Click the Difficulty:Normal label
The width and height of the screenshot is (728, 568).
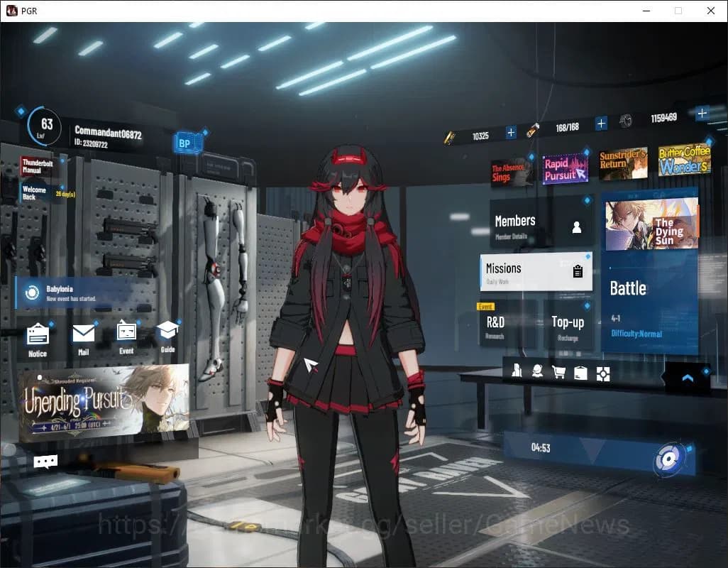[x=636, y=334]
